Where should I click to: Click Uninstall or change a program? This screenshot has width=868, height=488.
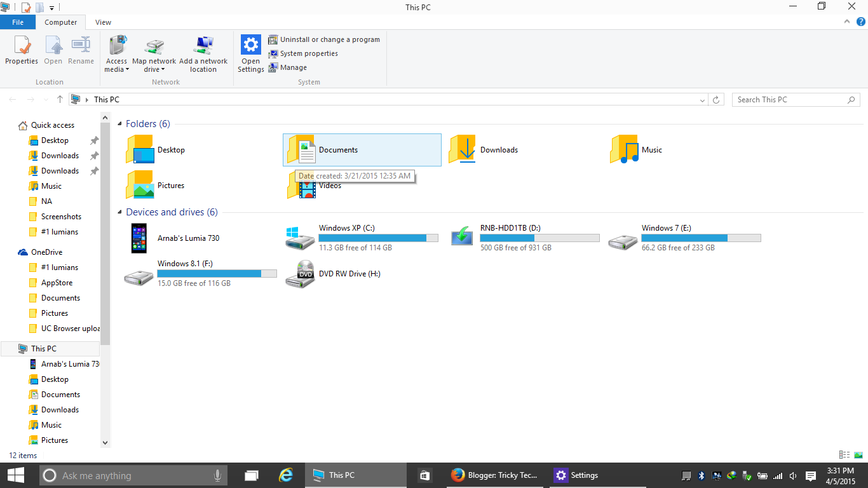point(325,39)
